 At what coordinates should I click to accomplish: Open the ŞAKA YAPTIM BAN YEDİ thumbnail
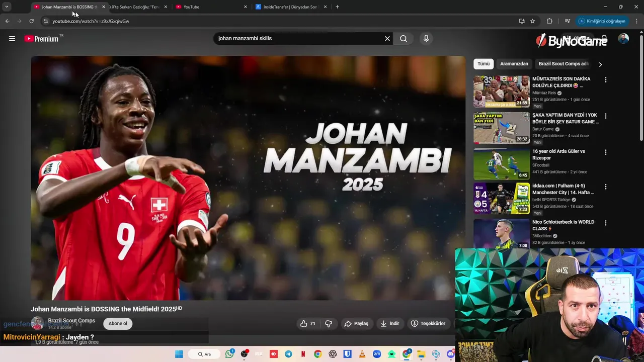point(502,128)
